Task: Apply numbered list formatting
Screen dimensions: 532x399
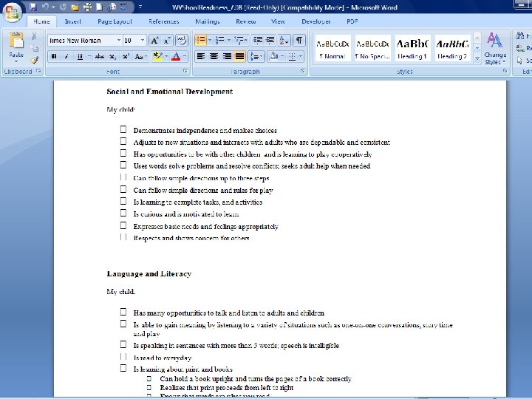Action: point(220,41)
